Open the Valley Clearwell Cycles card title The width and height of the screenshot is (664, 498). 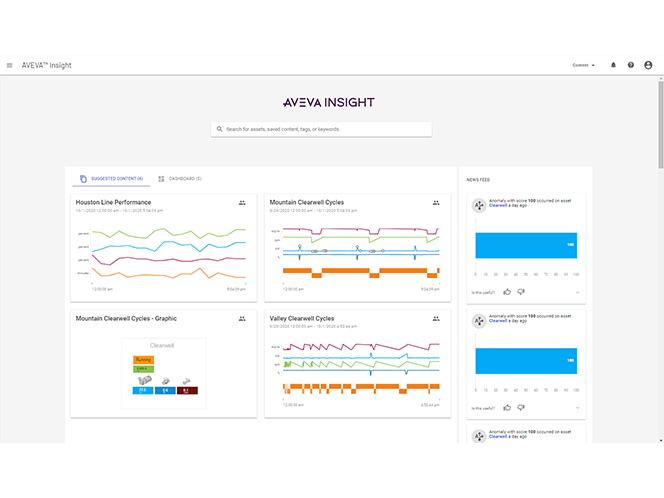302,318
